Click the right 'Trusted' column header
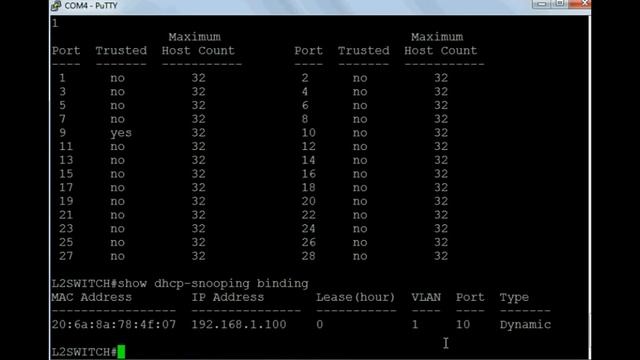Screen dimensions: 640x360 point(364,51)
